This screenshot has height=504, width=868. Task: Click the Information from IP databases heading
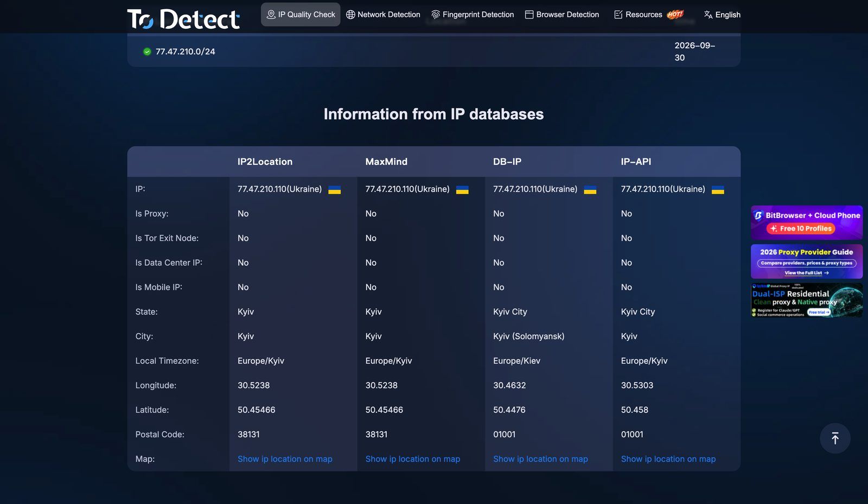pyautogui.click(x=434, y=114)
